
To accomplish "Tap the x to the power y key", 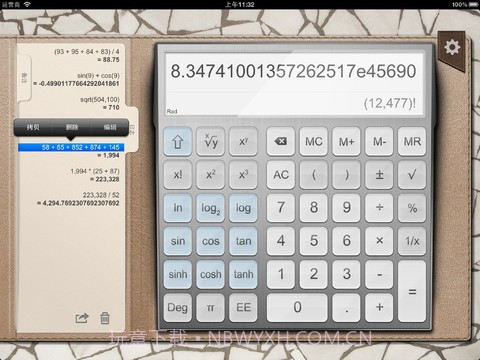I will pyautogui.click(x=243, y=142).
